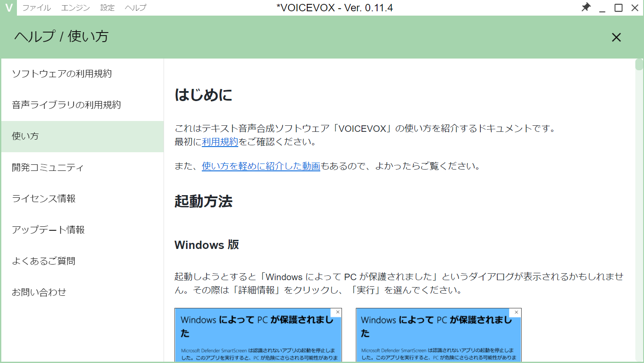Click the VOICEVOX logo icon
This screenshot has width=644, height=363.
click(x=9, y=8)
